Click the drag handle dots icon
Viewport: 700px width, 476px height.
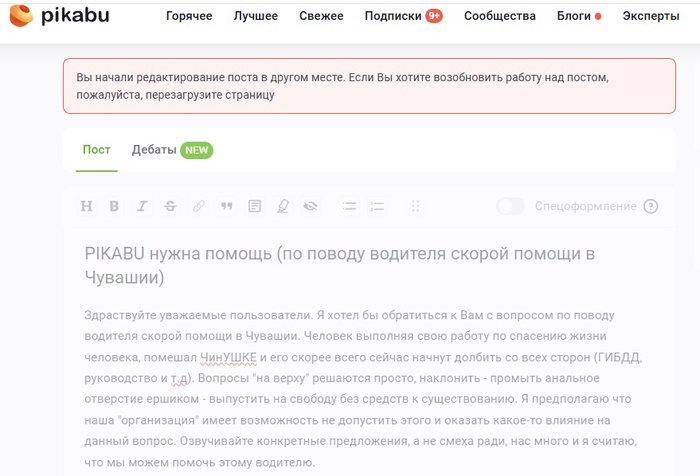415,206
